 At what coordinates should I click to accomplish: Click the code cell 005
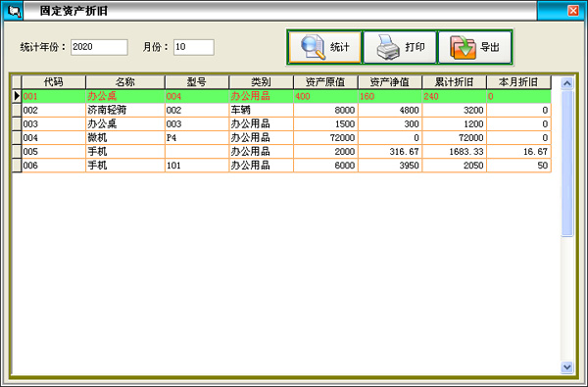tap(54, 152)
